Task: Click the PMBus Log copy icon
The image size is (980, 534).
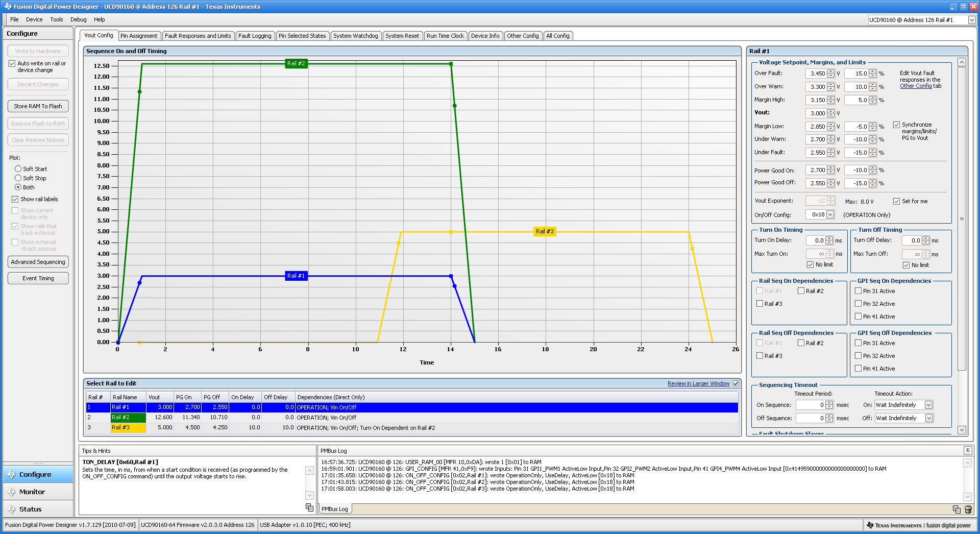Action: click(x=957, y=509)
